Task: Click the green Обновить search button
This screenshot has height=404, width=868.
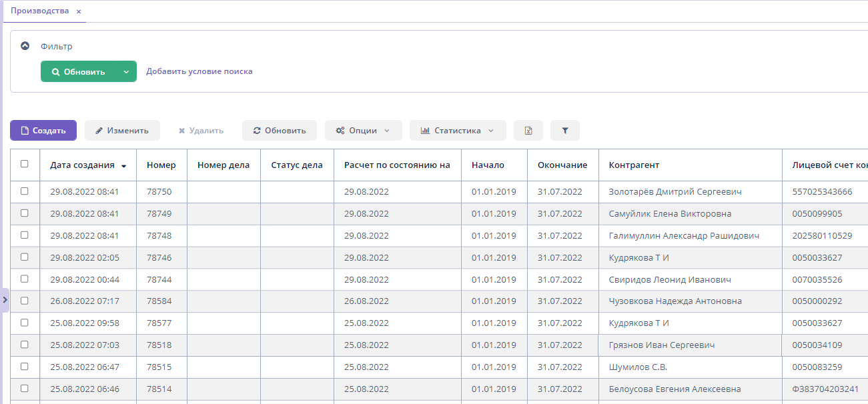Action: point(78,71)
